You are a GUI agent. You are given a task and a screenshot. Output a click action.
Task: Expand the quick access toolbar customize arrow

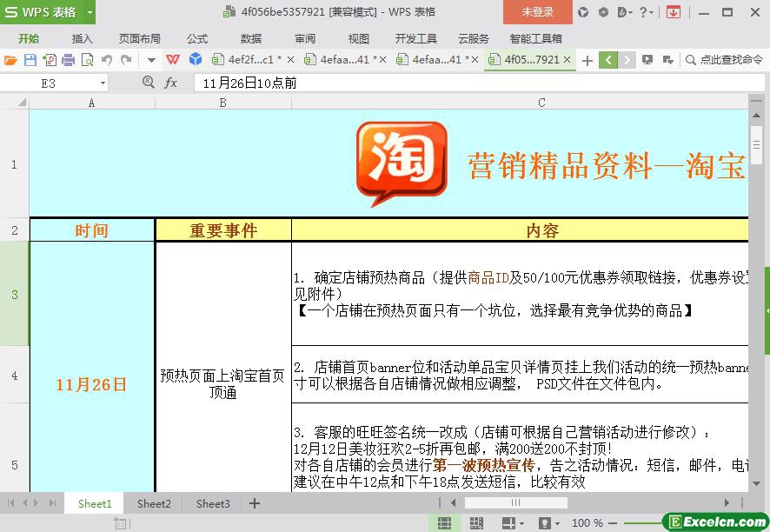[x=151, y=60]
